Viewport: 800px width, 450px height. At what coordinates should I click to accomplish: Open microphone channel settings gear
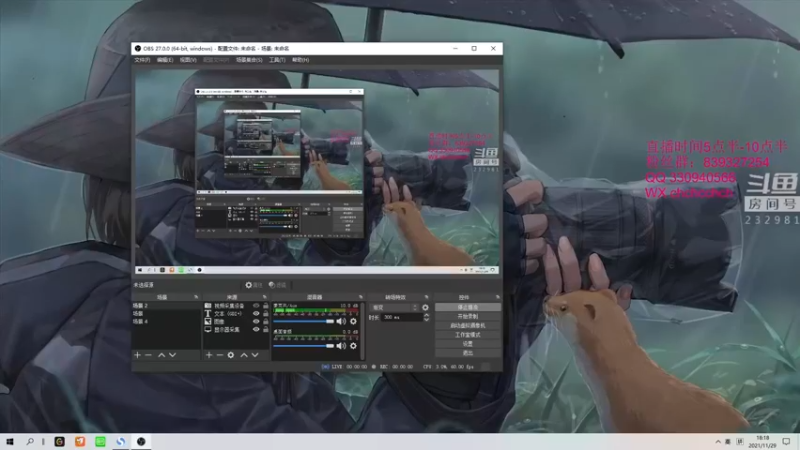[x=353, y=321]
